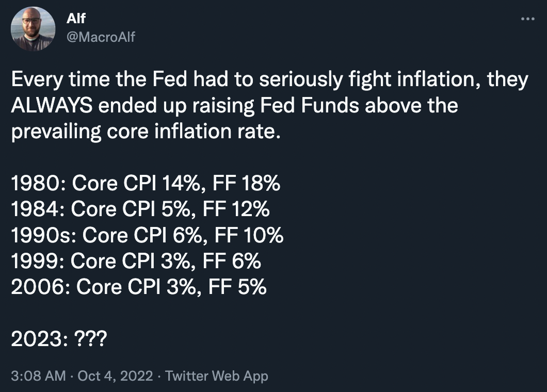Screen dimensions: 547x392
Task: Click the prevailing core inflation rate line
Action: (x=146, y=132)
